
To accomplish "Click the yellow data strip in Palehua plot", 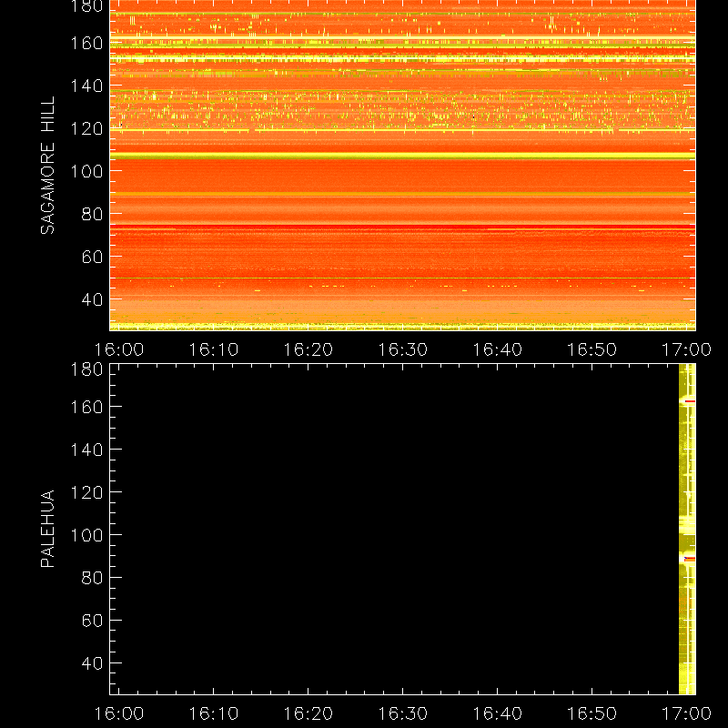I will (x=687, y=529).
